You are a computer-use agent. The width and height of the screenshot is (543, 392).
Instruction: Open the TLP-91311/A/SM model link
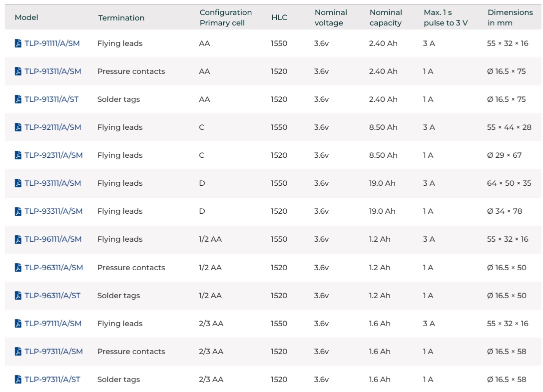pos(52,71)
